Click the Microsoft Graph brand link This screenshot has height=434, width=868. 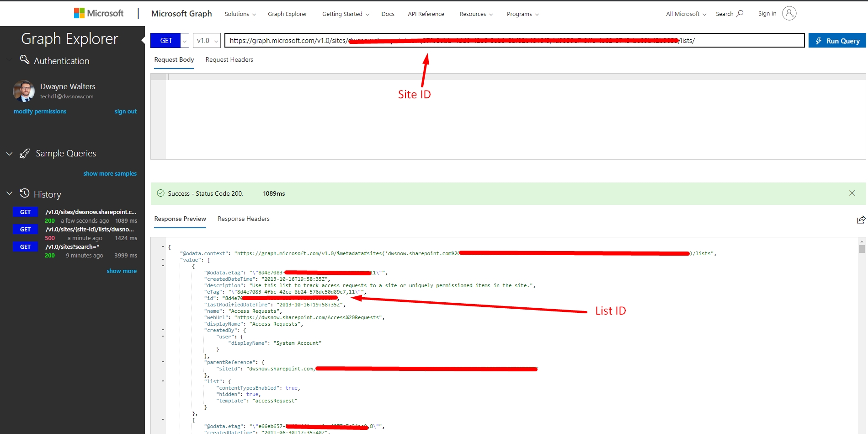(x=181, y=14)
